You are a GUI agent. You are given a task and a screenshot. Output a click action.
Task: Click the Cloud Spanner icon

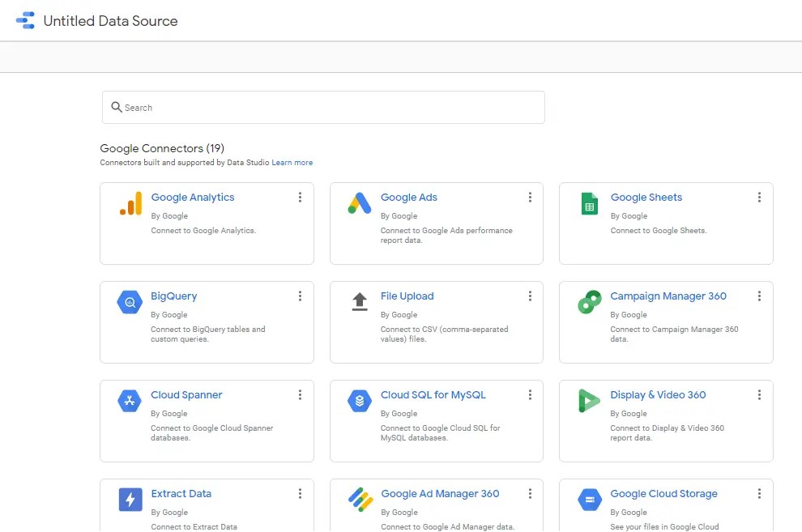pyautogui.click(x=130, y=401)
